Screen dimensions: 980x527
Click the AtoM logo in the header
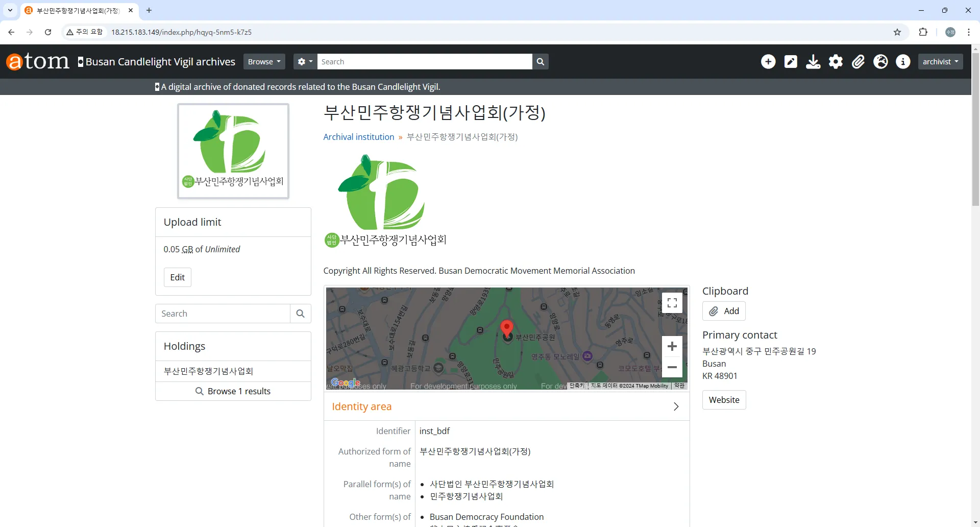click(x=38, y=61)
